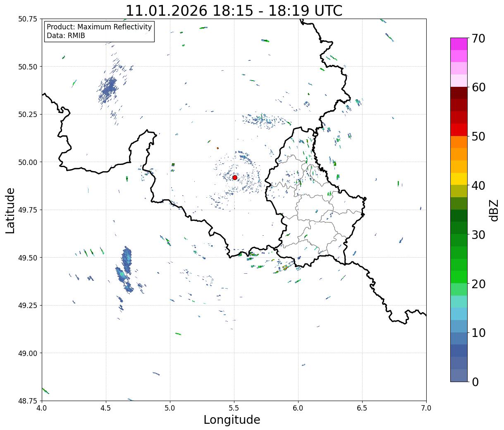
Task: Click the latitude tick label 49.50
Action: [x=28, y=258]
